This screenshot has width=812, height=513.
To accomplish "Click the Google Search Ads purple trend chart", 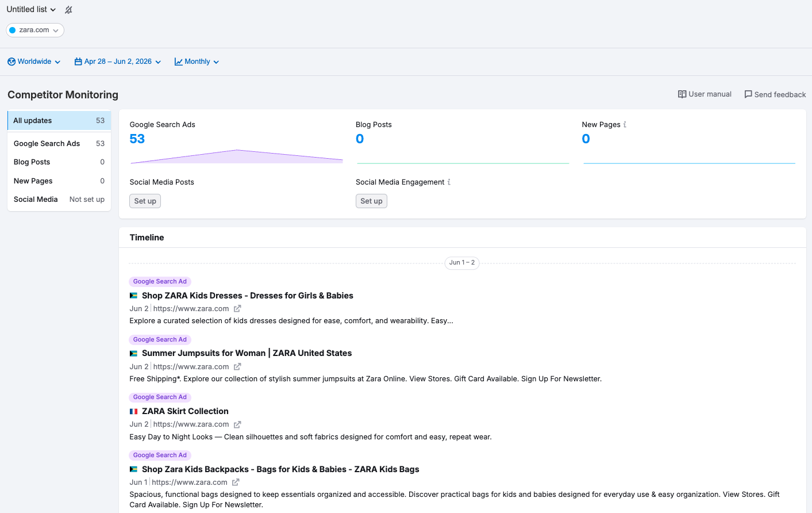I will pyautogui.click(x=237, y=156).
